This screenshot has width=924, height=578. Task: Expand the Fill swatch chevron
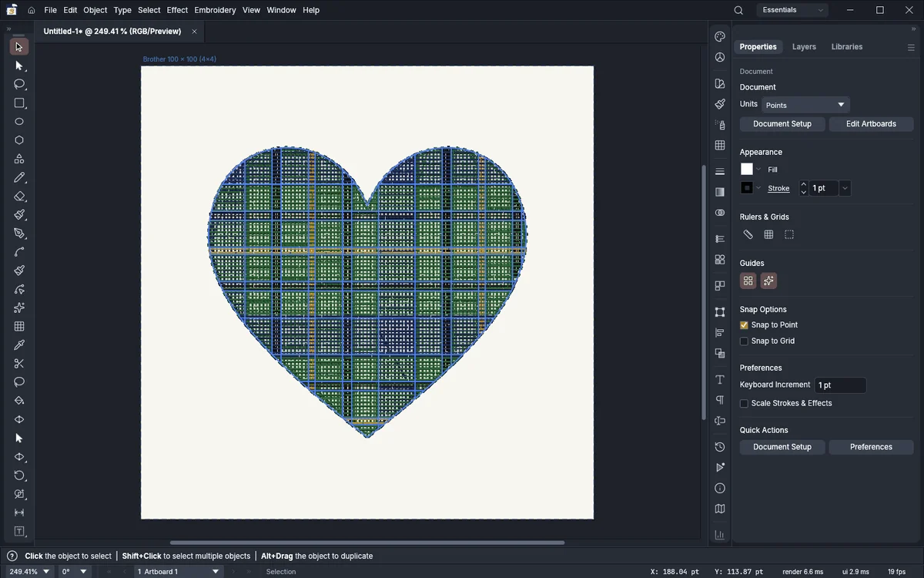(758, 170)
